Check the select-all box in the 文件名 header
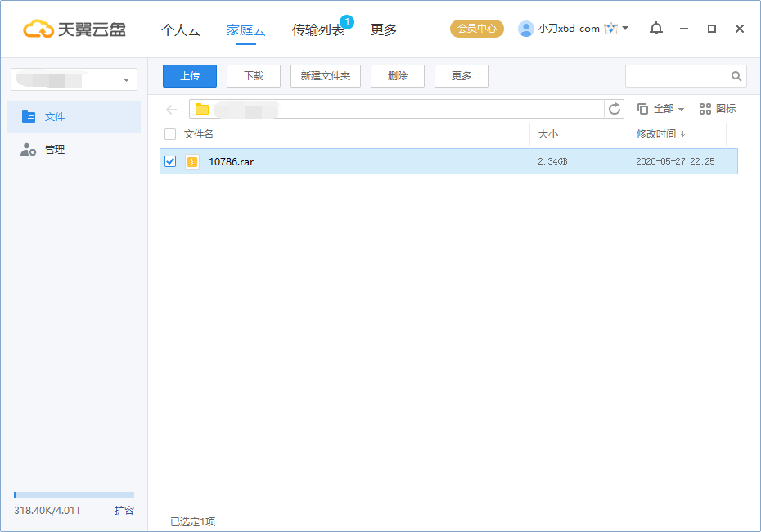Viewport: 761px width, 532px height. pyautogui.click(x=170, y=134)
